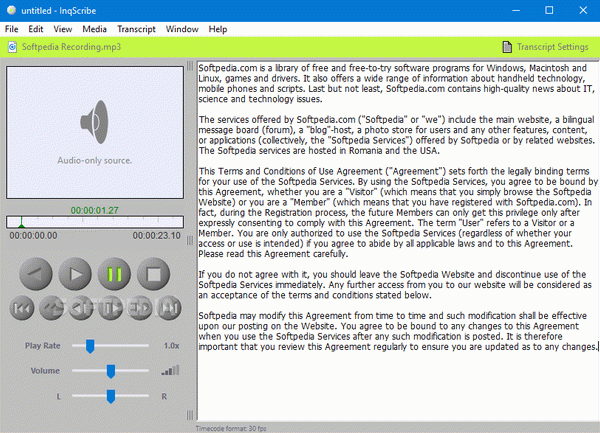Click the speaker icon in the preview pane

(95, 122)
